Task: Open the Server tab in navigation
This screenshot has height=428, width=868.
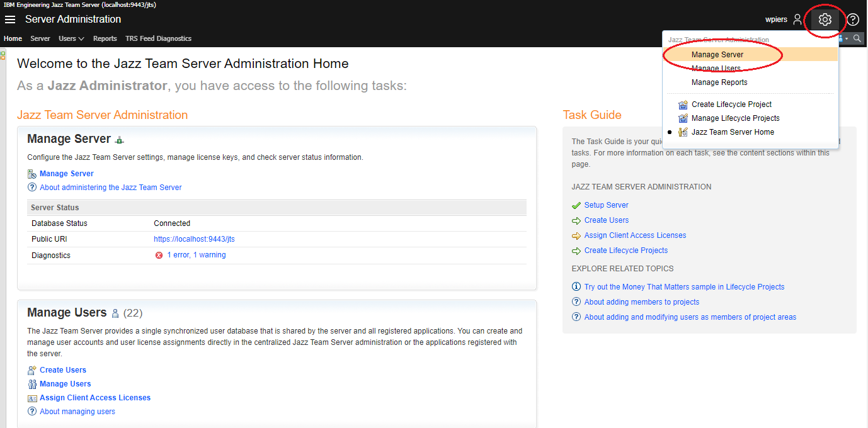Action: pyautogui.click(x=40, y=38)
